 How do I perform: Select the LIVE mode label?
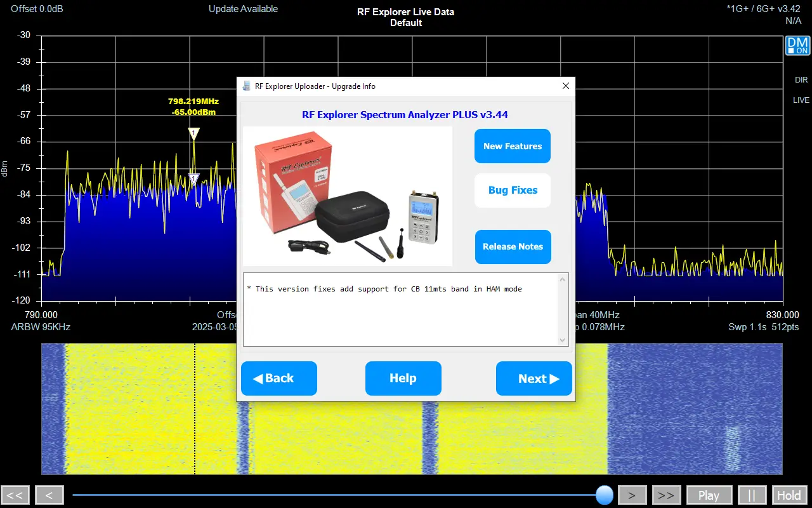pos(801,100)
